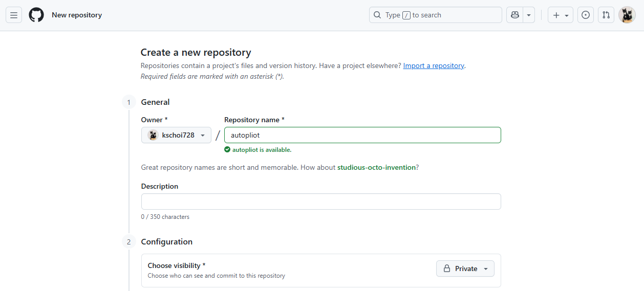Click the magnifying glass search icon
This screenshot has height=291, width=644.
(377, 15)
